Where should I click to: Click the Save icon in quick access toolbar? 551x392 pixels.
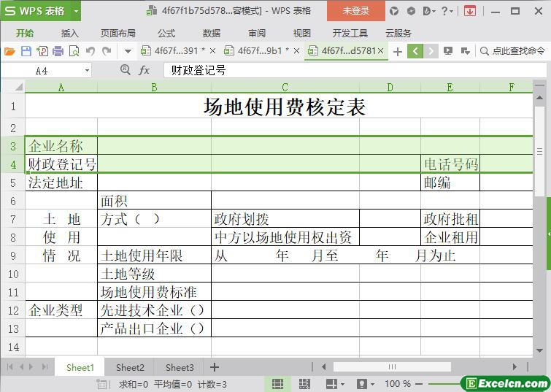pos(26,51)
